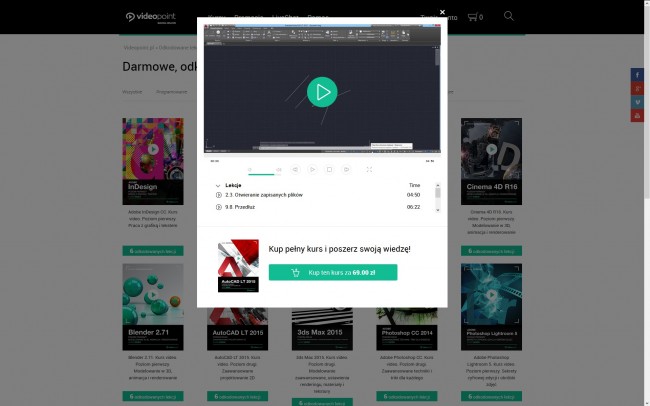The height and width of the screenshot is (406, 650).
Task: Close the video popup with the X
Action: pos(442,12)
